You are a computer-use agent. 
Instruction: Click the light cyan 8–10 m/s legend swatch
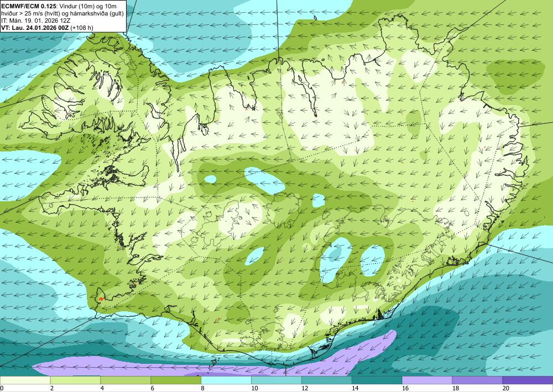[226, 380]
